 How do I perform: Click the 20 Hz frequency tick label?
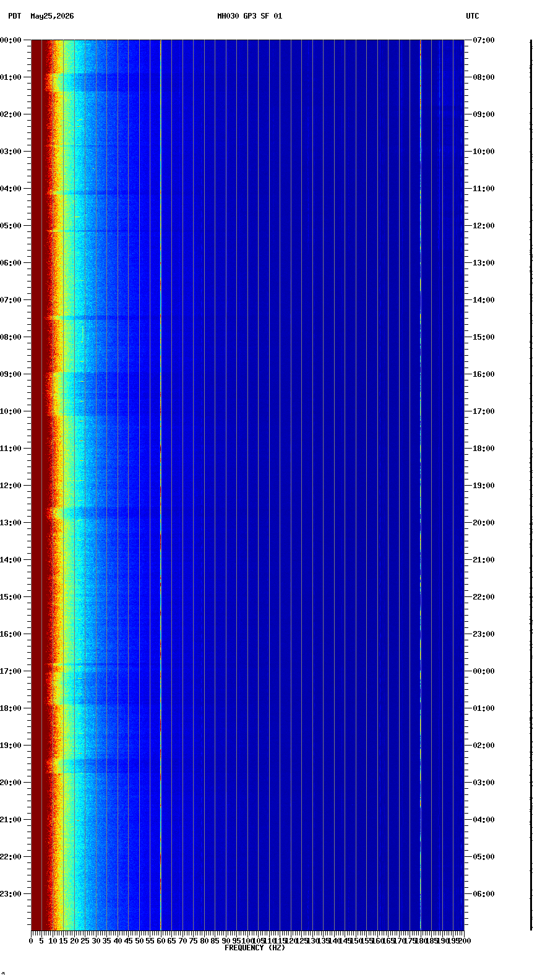pyautogui.click(x=74, y=941)
